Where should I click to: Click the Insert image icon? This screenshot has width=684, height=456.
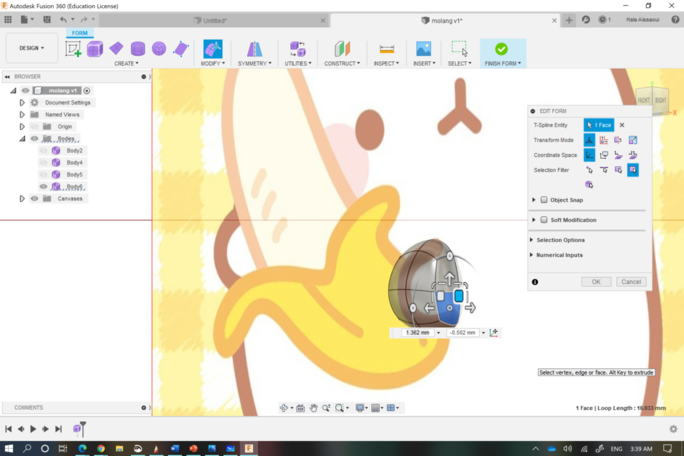click(424, 49)
